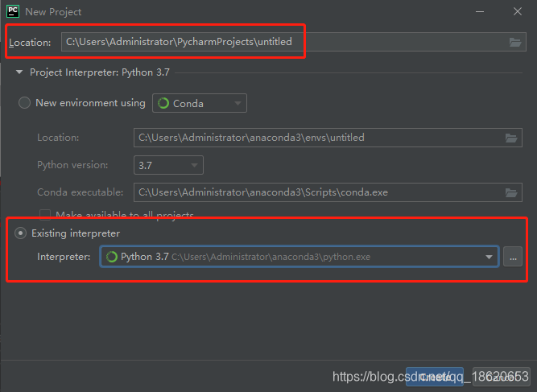
Task: Click the Conda icon in environment dropdown
Action: [163, 103]
